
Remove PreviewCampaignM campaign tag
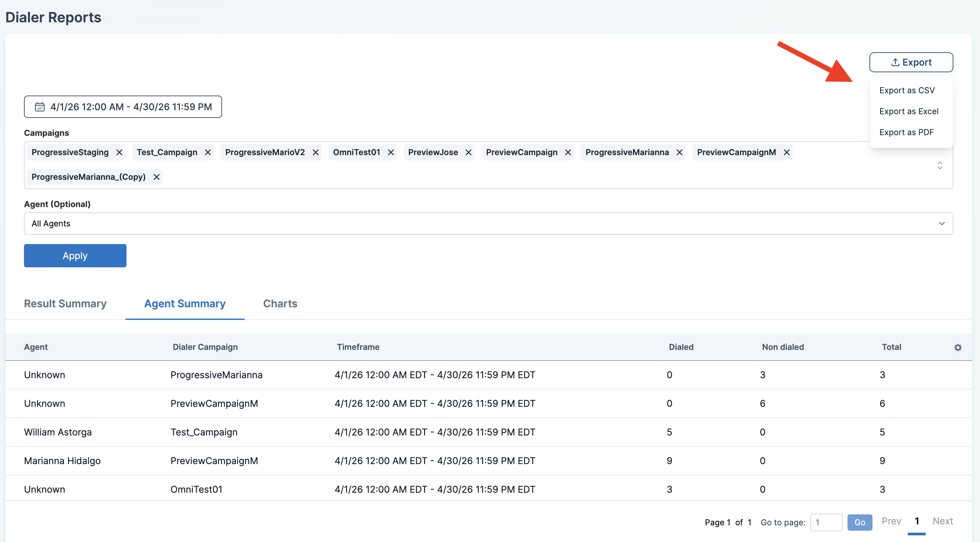click(x=786, y=152)
